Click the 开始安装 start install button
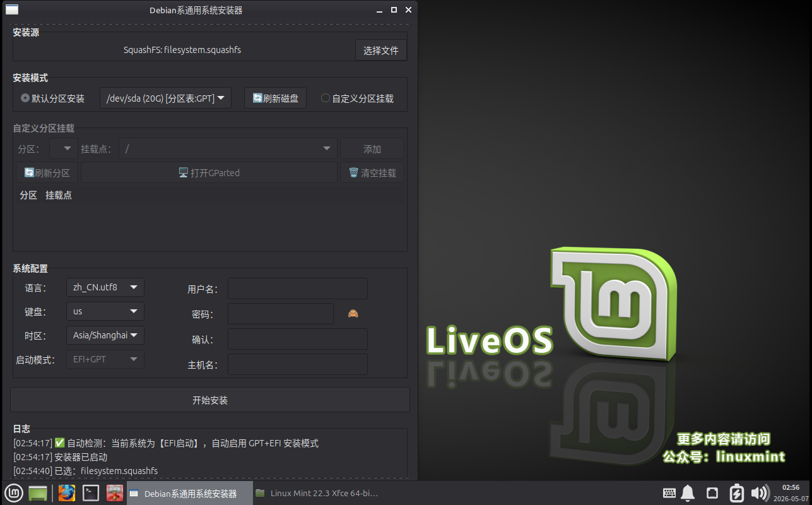Image resolution: width=812 pixels, height=505 pixels. pyautogui.click(x=210, y=400)
